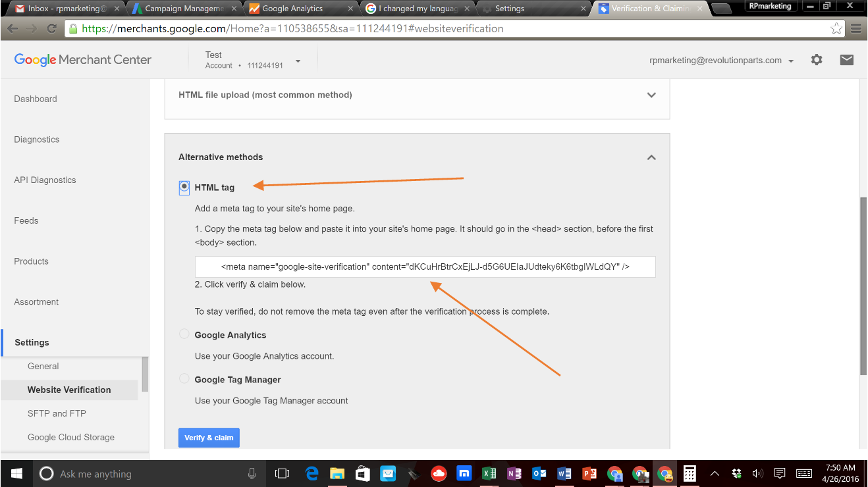Open Task View on the taskbar
The height and width of the screenshot is (487, 868).
pos(282,473)
